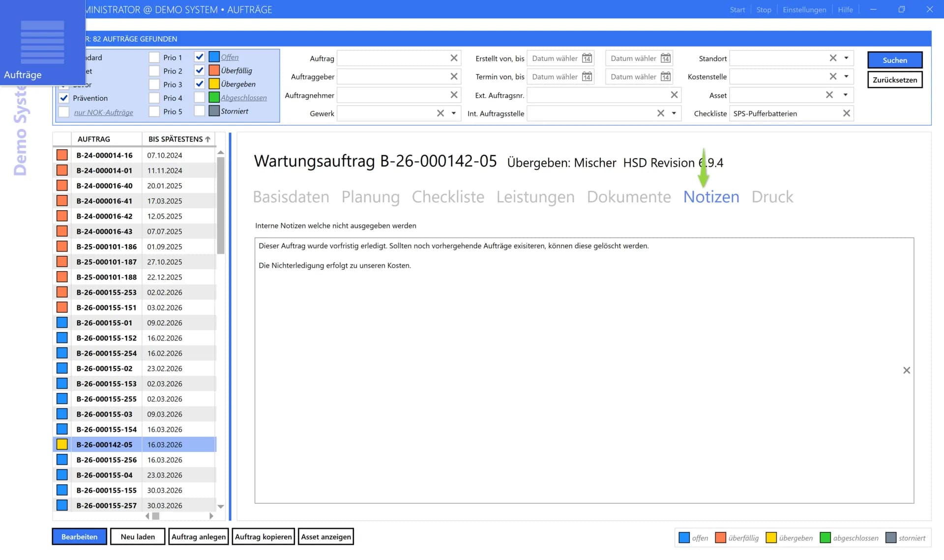Click the green abgeschlossen legend swatch
944x560 pixels.
click(826, 537)
